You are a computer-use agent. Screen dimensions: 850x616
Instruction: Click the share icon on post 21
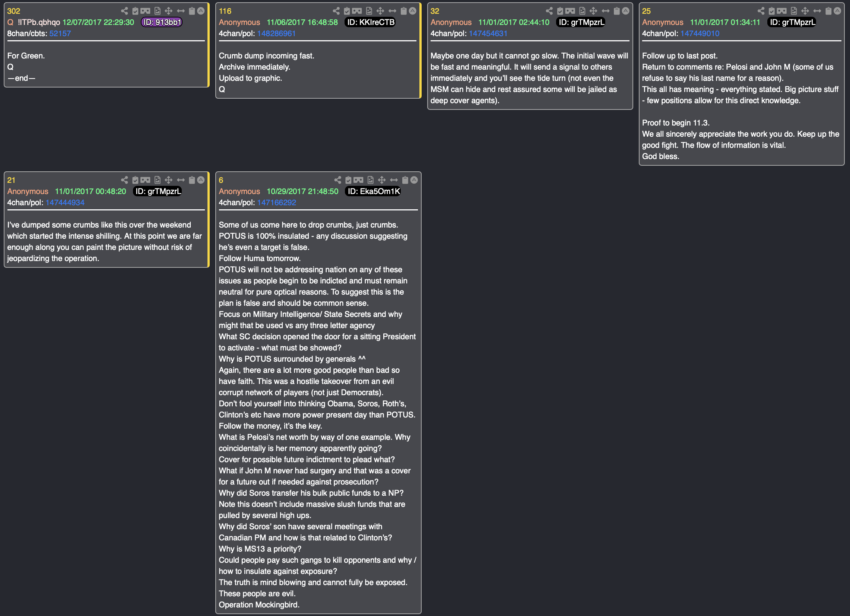(124, 180)
